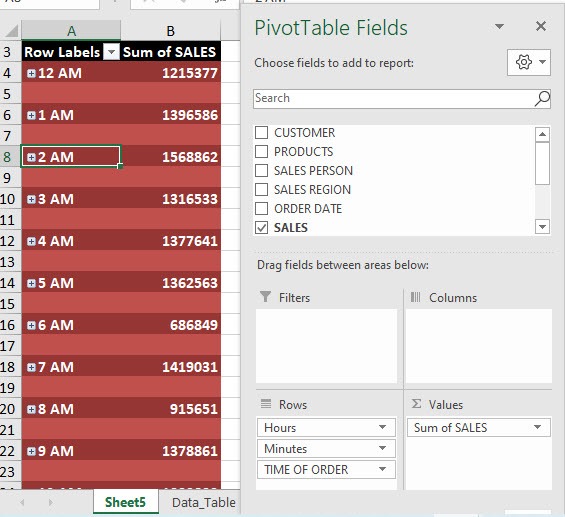Click the Rows area icon
The width and height of the screenshot is (565, 517).
coord(266,404)
